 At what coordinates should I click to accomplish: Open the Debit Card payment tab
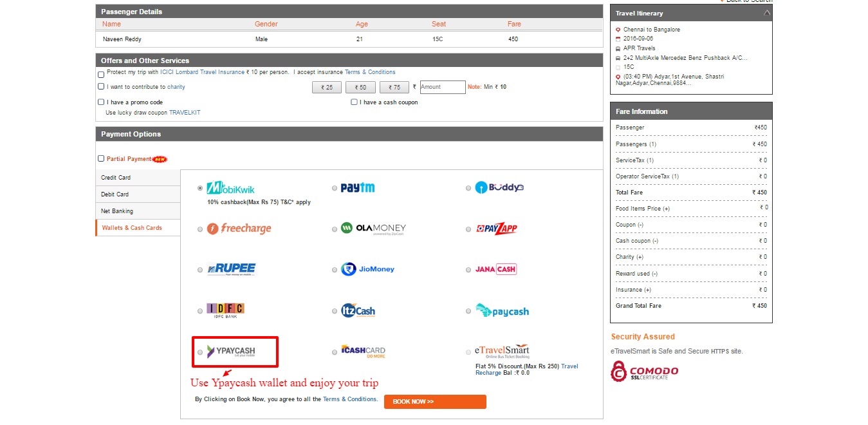point(138,194)
